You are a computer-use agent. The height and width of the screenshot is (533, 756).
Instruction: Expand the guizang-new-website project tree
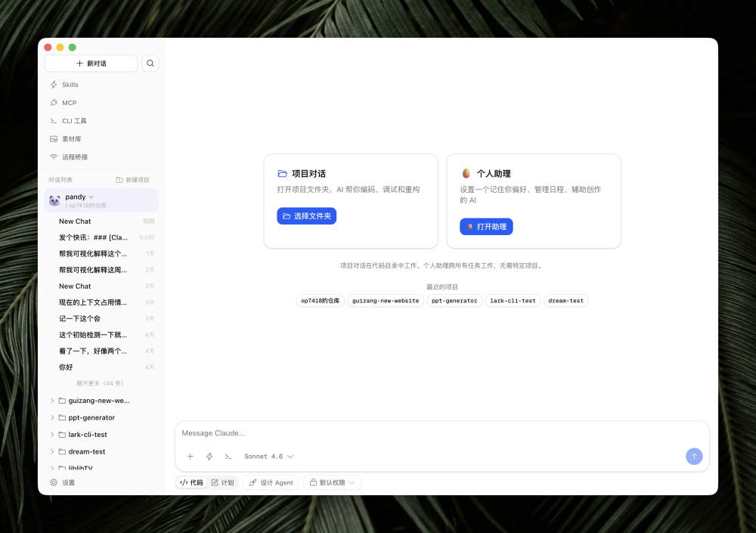[x=51, y=400]
